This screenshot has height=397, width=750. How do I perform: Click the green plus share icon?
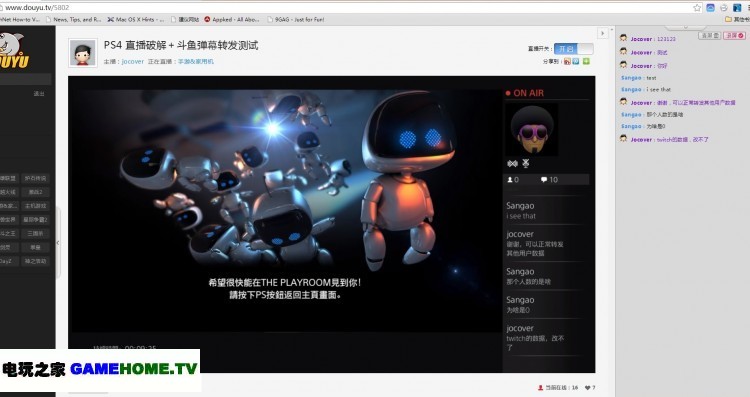[586, 61]
